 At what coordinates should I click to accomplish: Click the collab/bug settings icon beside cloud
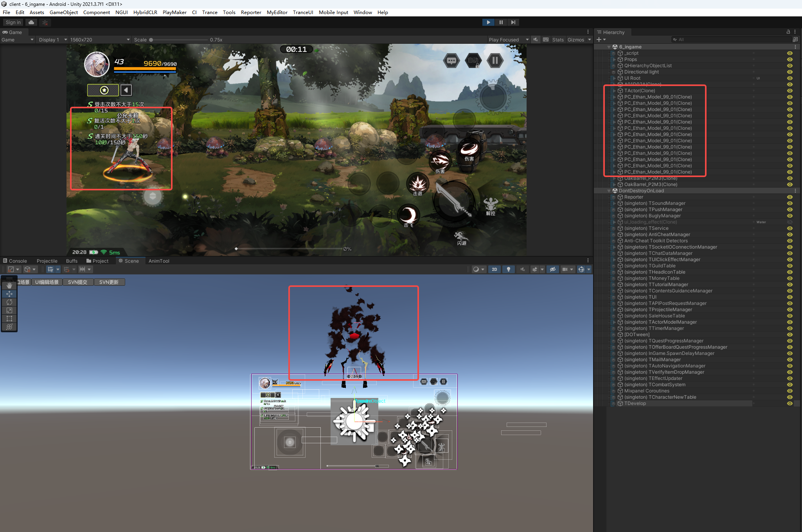coord(45,22)
